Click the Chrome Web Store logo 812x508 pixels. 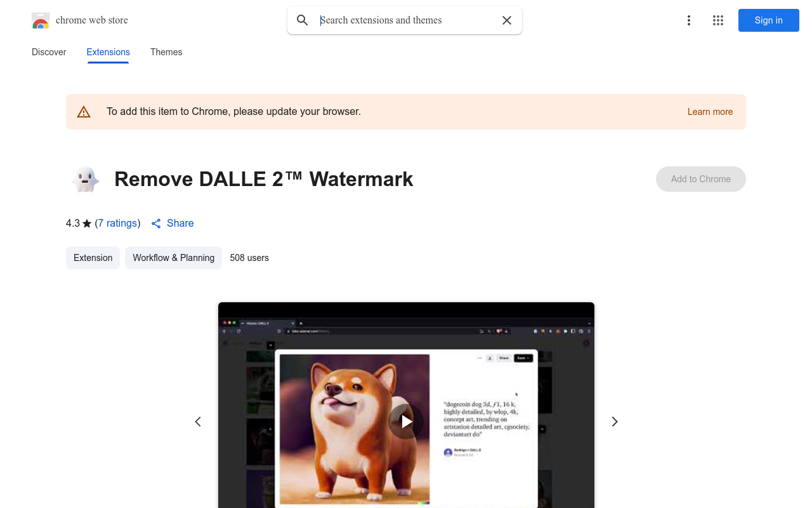[41, 20]
